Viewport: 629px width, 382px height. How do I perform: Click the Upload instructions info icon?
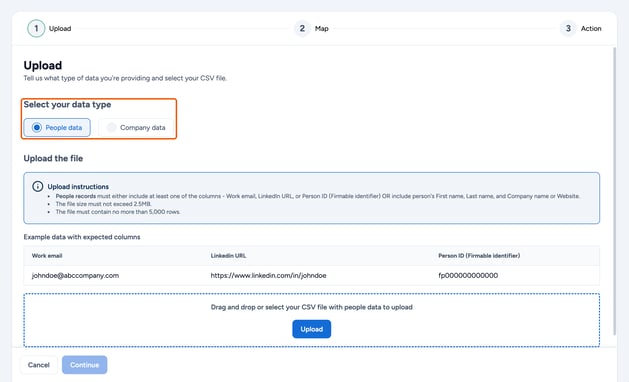point(38,187)
